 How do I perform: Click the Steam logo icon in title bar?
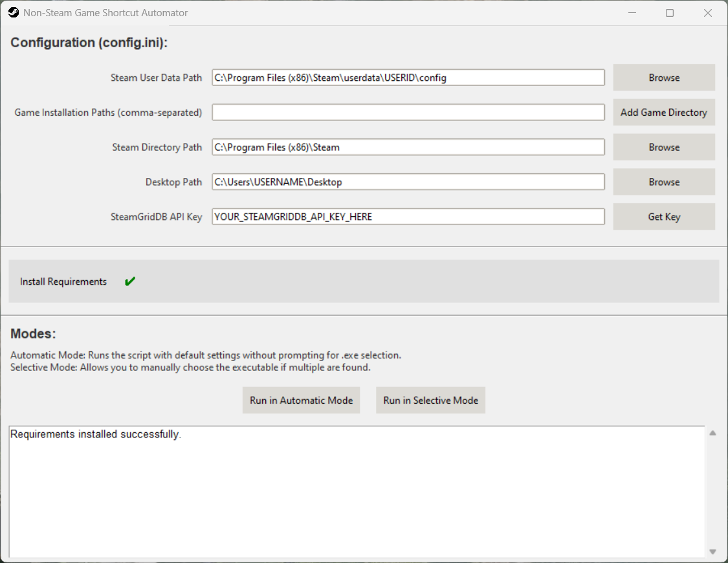pos(14,12)
